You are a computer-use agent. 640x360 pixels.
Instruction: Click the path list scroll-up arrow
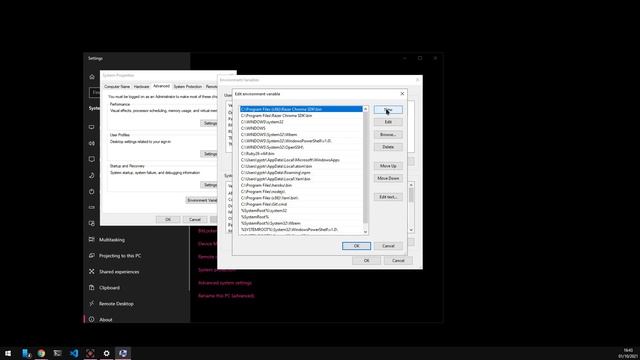tap(365, 109)
